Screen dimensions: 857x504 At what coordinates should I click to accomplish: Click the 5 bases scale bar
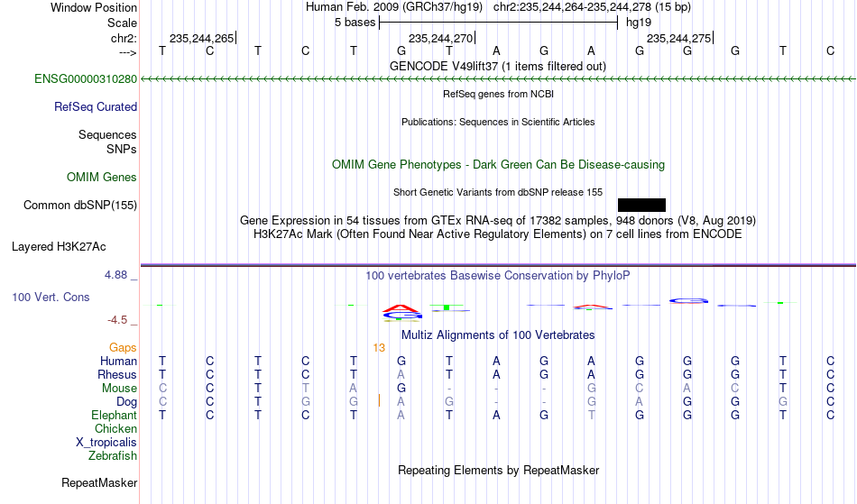(x=499, y=23)
